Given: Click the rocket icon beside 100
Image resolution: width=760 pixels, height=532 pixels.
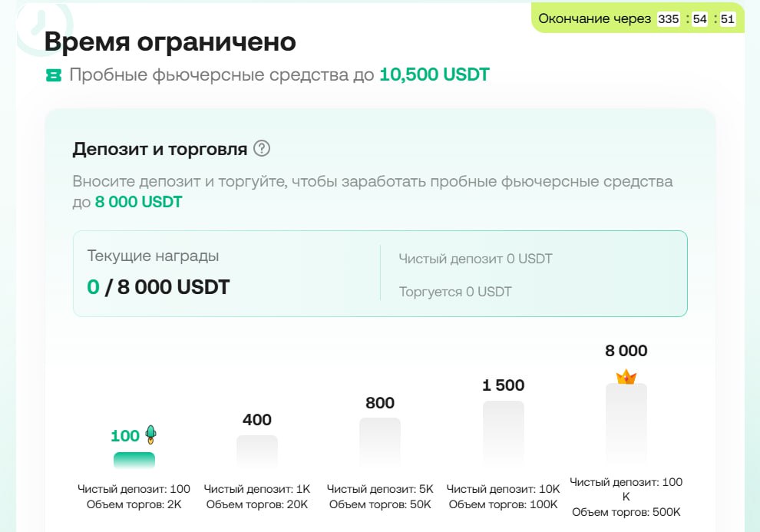Looking at the screenshot, I should pyautogui.click(x=150, y=435).
